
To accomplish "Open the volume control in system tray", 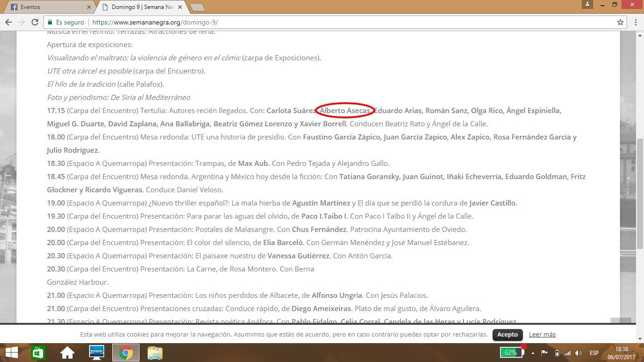I will pyautogui.click(x=578, y=353).
